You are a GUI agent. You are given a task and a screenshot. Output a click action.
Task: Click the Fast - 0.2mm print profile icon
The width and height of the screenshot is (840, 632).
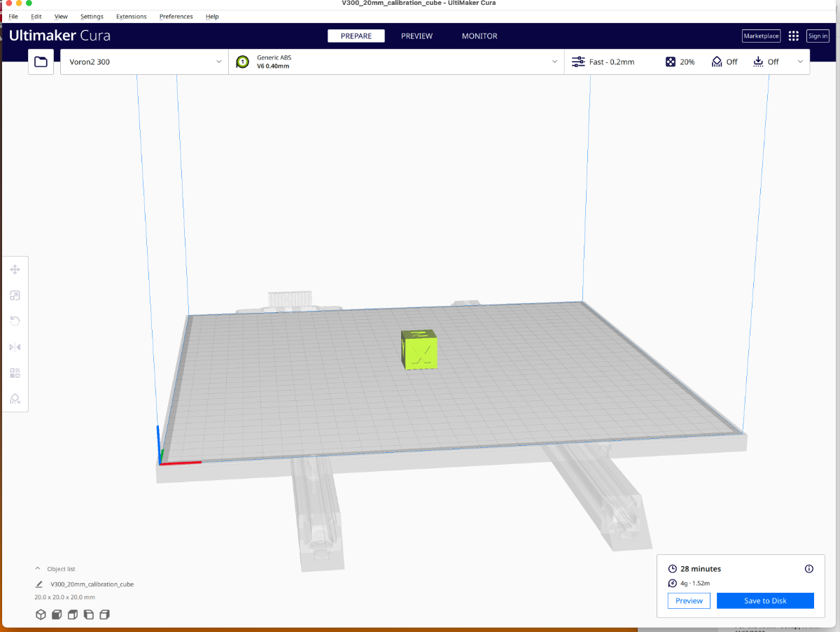tap(578, 62)
